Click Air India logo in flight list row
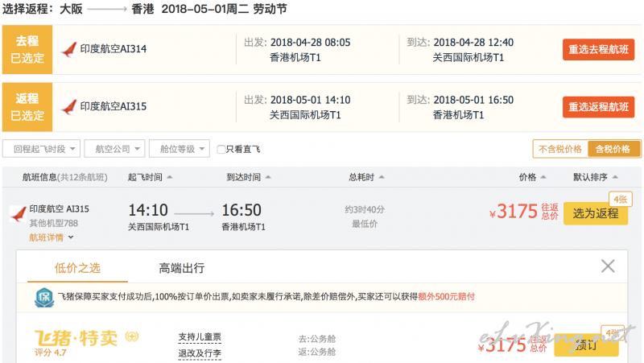Image resolution: width=644 pixels, height=363 pixels. 18,214
